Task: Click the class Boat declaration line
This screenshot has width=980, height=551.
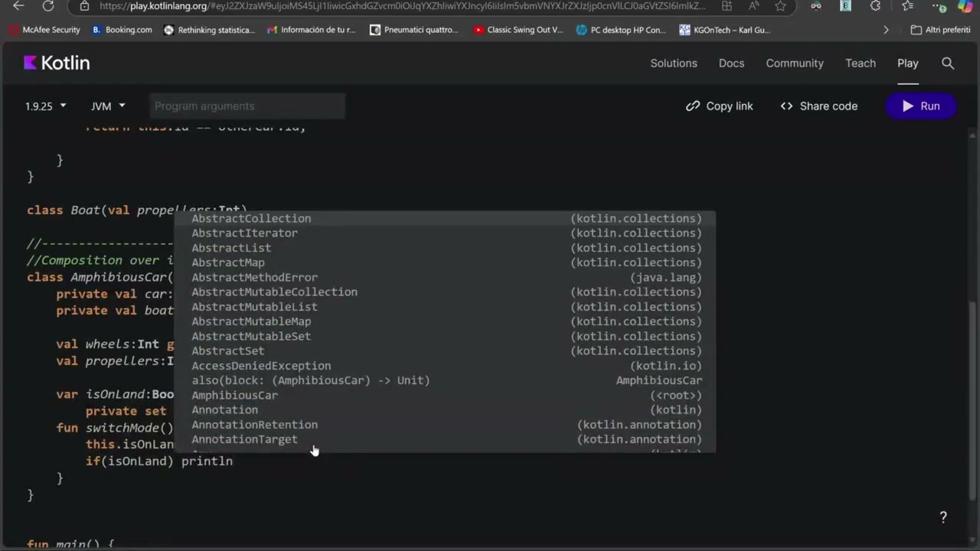Action: coord(137,210)
